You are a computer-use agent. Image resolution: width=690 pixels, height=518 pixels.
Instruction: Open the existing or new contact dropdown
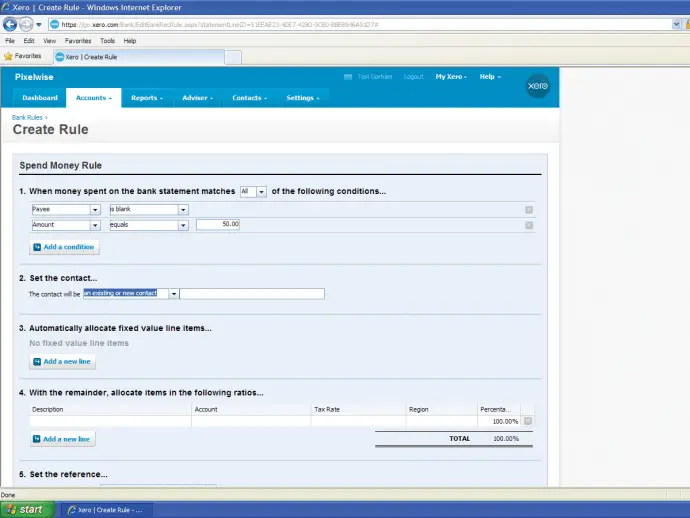point(174,294)
